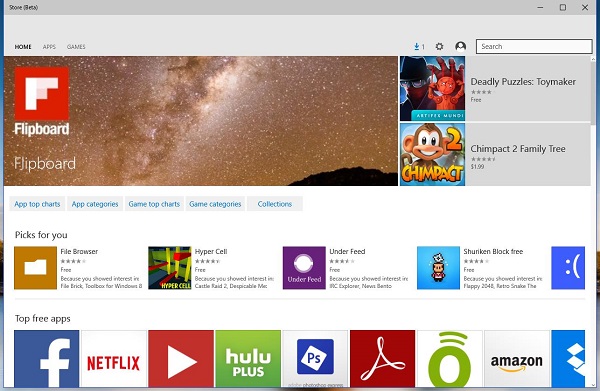
Task: Open App top charts link
Action: pyautogui.click(x=37, y=204)
